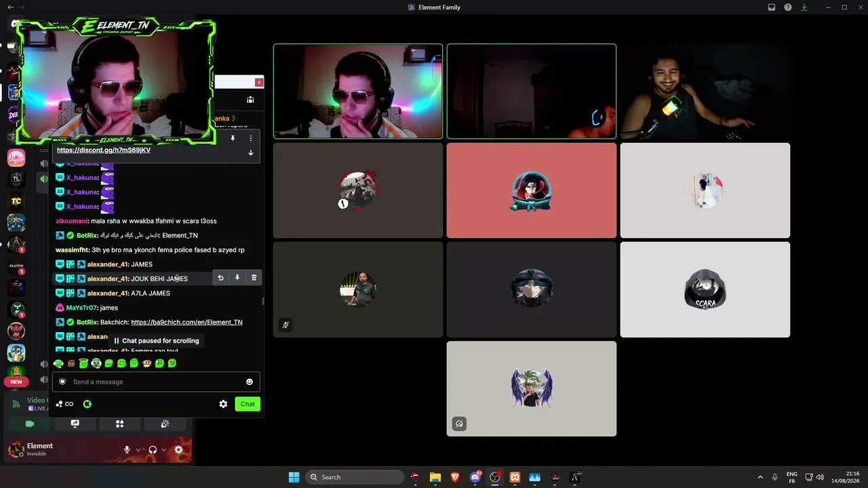This screenshot has height=488, width=868.
Task: Open the TC server in the Discord sidebar
Action: tap(16, 201)
